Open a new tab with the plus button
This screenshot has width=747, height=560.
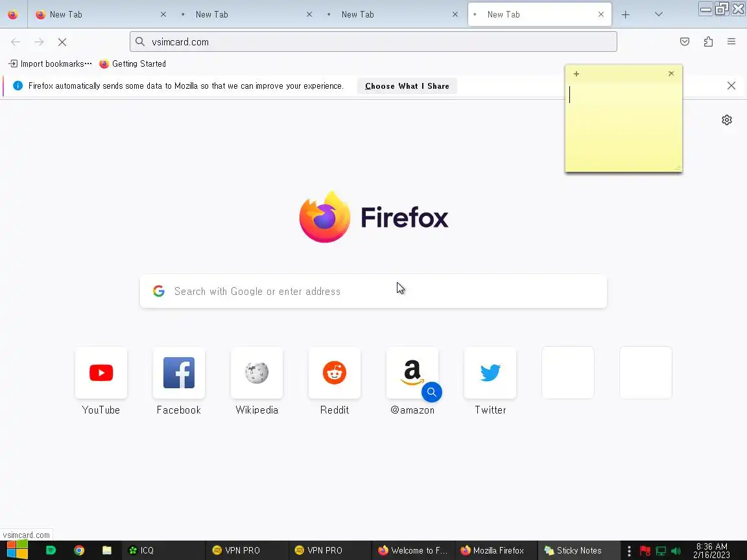click(x=626, y=15)
